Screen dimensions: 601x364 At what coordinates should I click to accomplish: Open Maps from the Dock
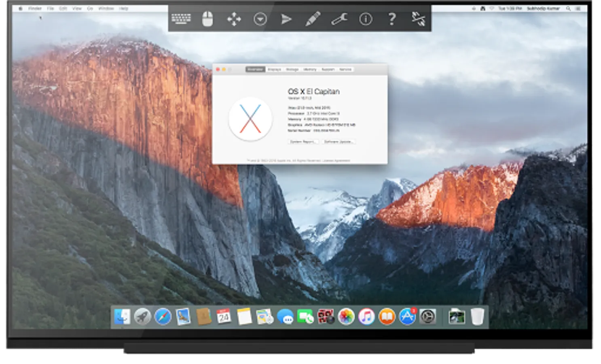265,317
